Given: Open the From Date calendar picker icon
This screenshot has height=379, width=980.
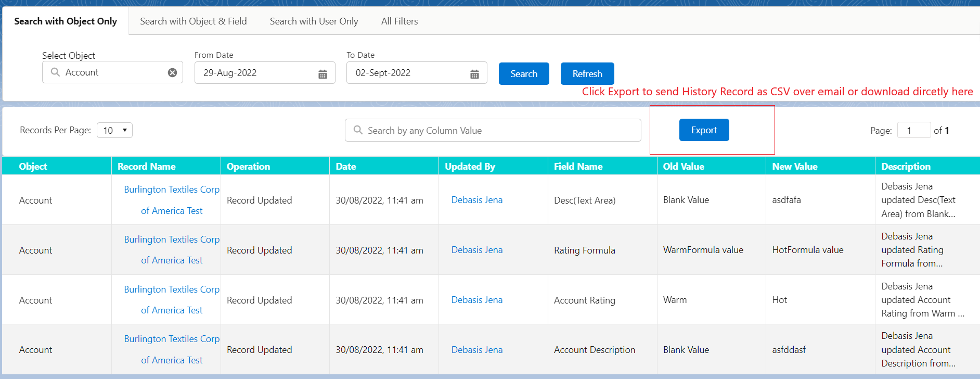Looking at the screenshot, I should (x=323, y=74).
